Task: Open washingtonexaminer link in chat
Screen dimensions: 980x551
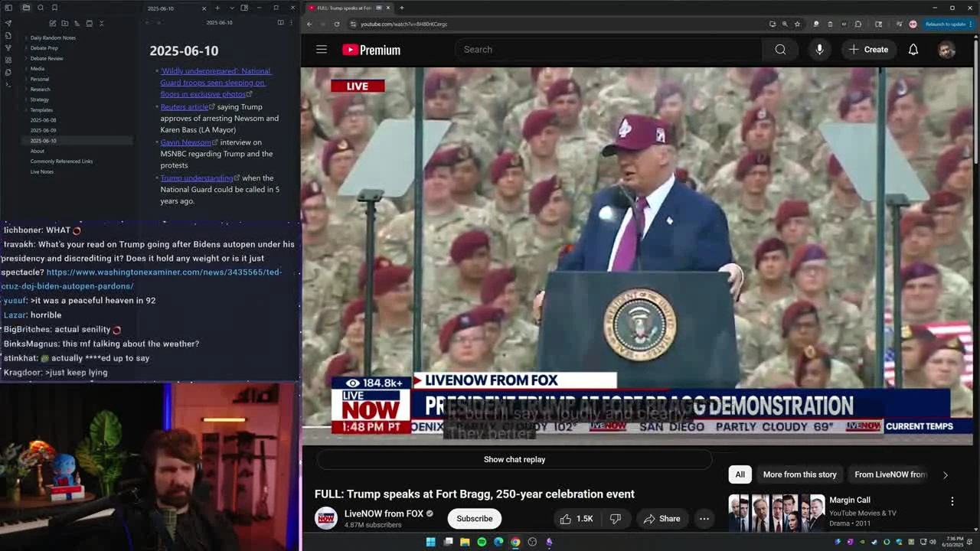Action: tap(142, 279)
